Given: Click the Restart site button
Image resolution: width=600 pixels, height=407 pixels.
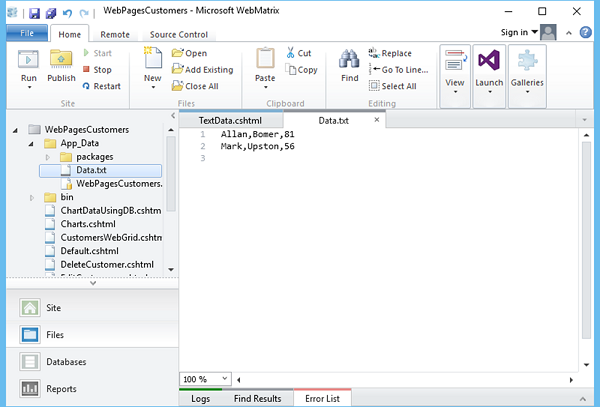Looking at the screenshot, I should click(x=102, y=86).
